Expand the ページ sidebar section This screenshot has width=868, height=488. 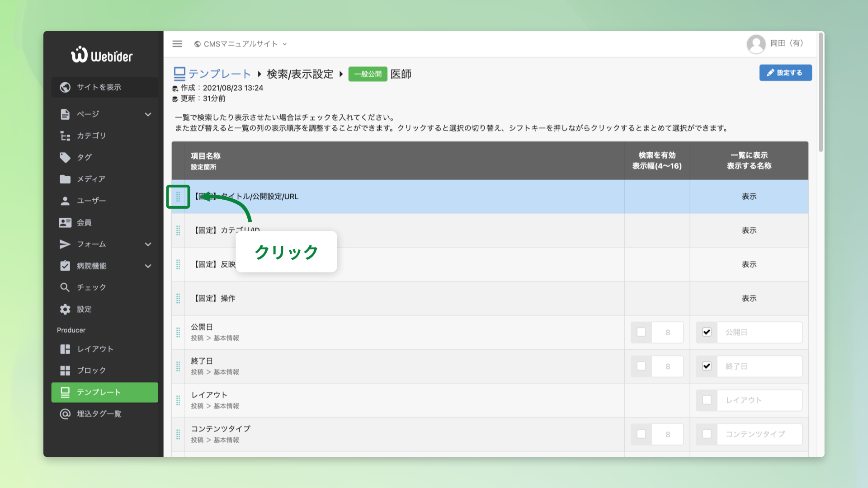click(x=148, y=114)
